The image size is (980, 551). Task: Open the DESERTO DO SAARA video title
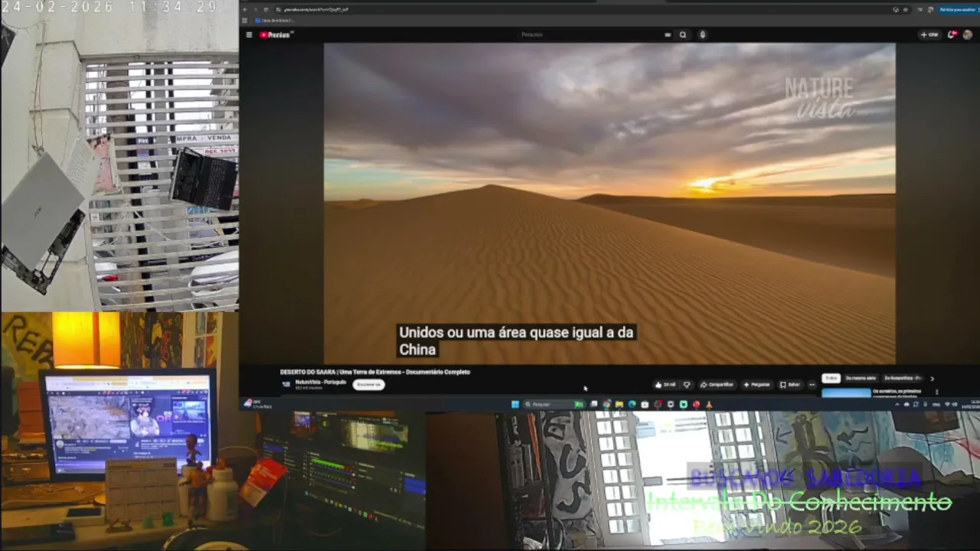tap(375, 372)
